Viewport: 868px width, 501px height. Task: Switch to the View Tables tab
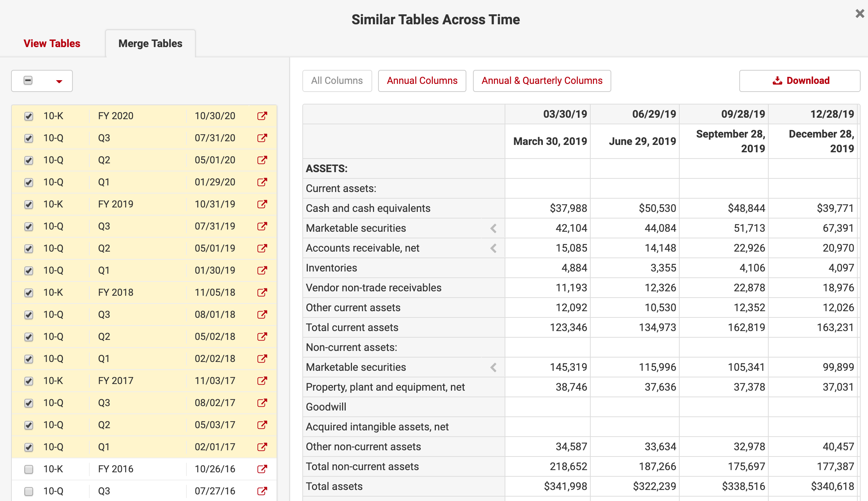point(52,43)
